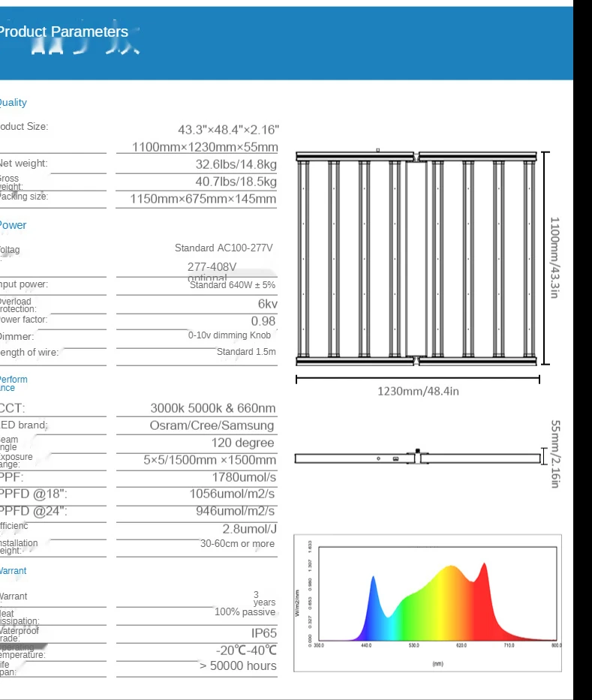Click the 440.0 wavelength tick on chart
Viewport: 592px width, 700px height.
[x=366, y=645]
